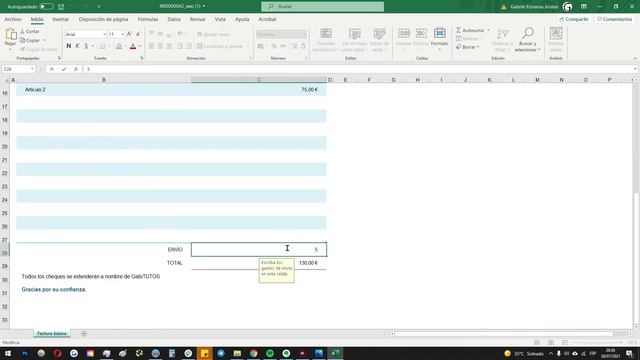Open Portapapeles dialog launcher arrow
The image size is (640, 360).
pyautogui.click(x=59, y=58)
